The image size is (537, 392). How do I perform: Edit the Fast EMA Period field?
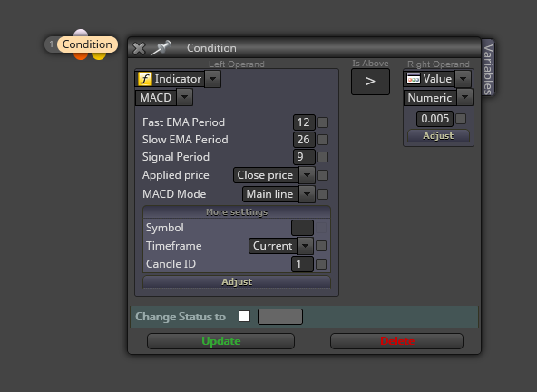point(304,122)
